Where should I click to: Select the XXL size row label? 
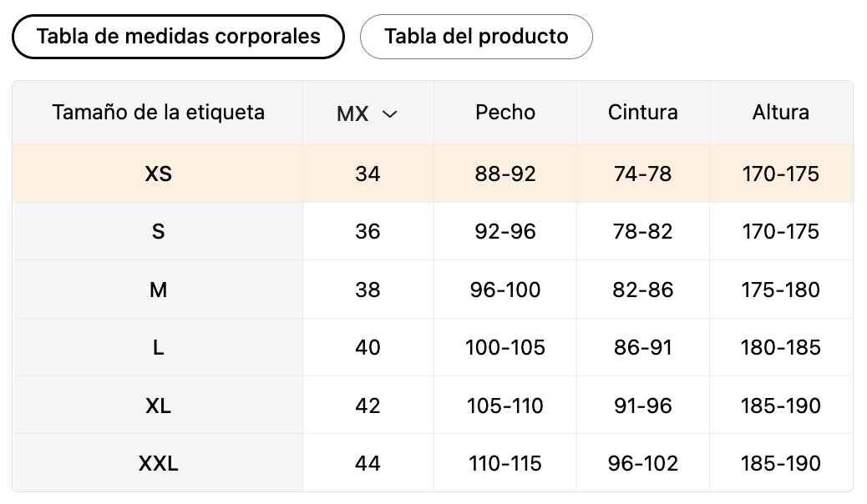coord(158,464)
